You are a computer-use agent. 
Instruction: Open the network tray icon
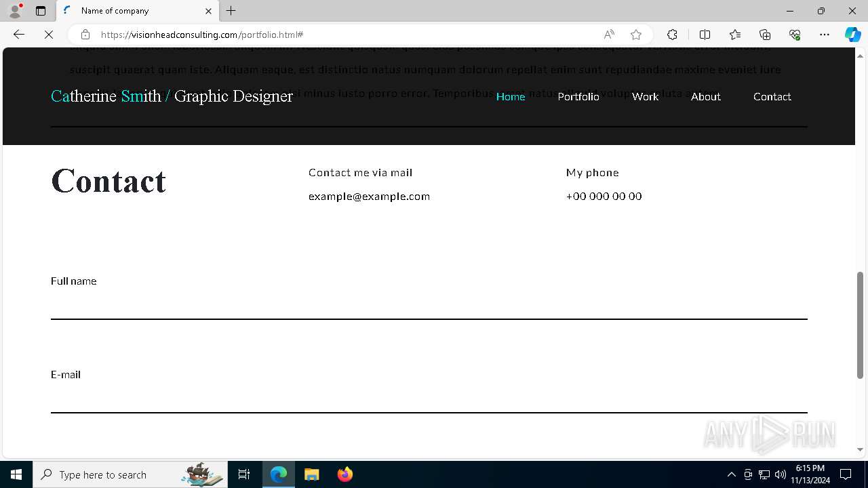[x=764, y=474]
